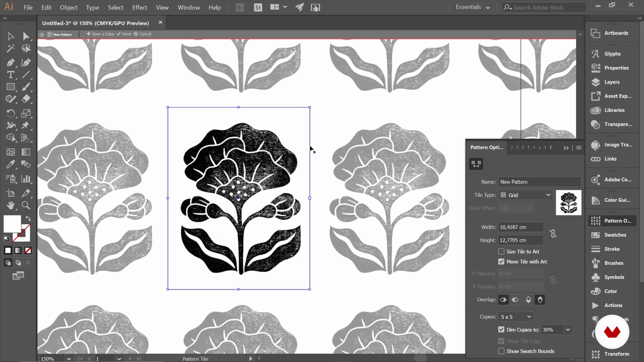Image resolution: width=644 pixels, height=362 pixels.
Task: Open the Dim Copies percentage dropdown
Action: coord(568,330)
